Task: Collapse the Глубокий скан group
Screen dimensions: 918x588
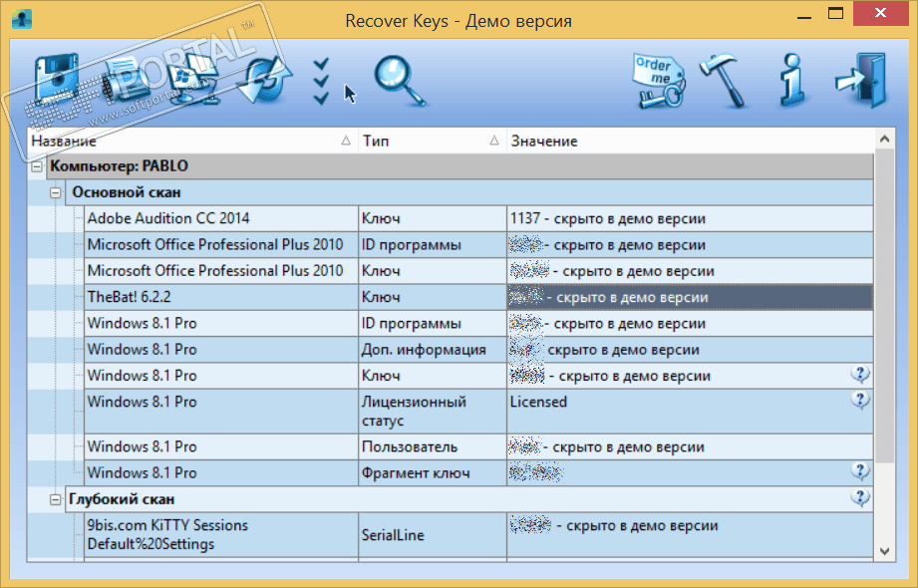Action: click(55, 499)
